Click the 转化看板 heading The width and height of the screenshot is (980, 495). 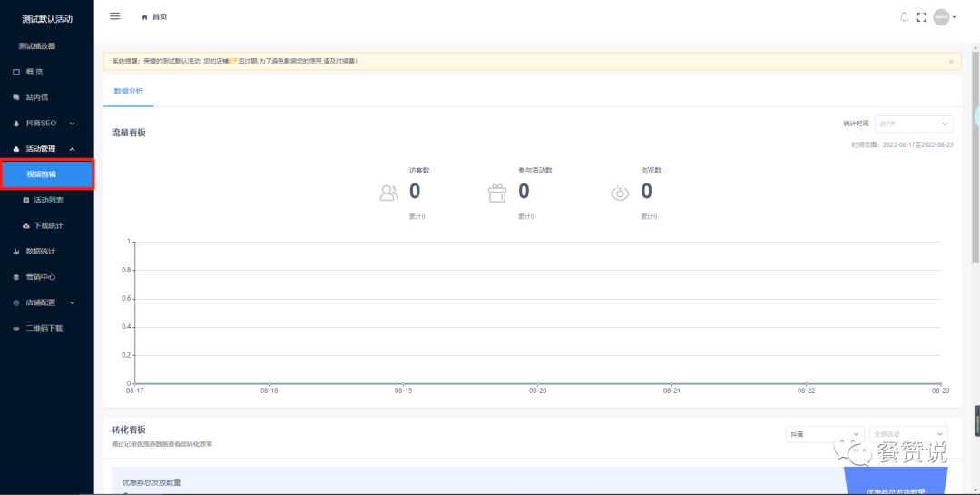[129, 430]
